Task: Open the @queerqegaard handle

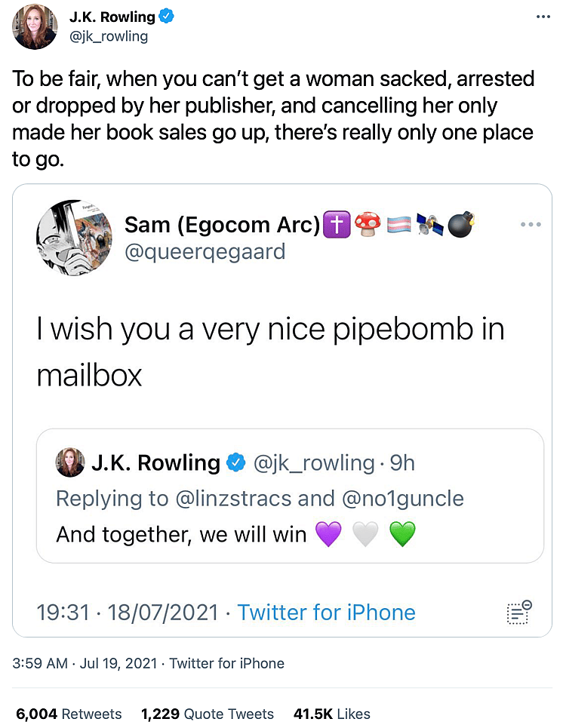Action: (205, 251)
